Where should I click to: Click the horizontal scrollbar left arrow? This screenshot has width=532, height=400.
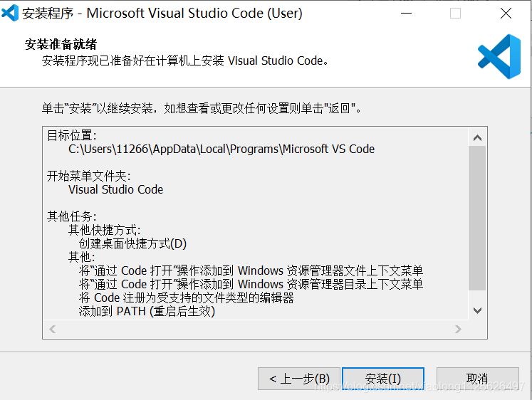coord(52,329)
